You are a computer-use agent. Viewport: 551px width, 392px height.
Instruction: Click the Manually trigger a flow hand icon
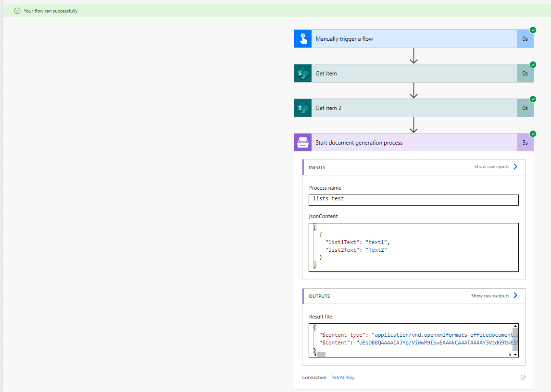point(303,39)
